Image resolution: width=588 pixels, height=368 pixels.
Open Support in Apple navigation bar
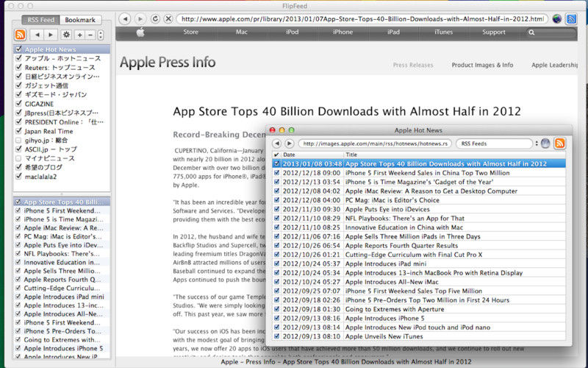click(x=493, y=32)
